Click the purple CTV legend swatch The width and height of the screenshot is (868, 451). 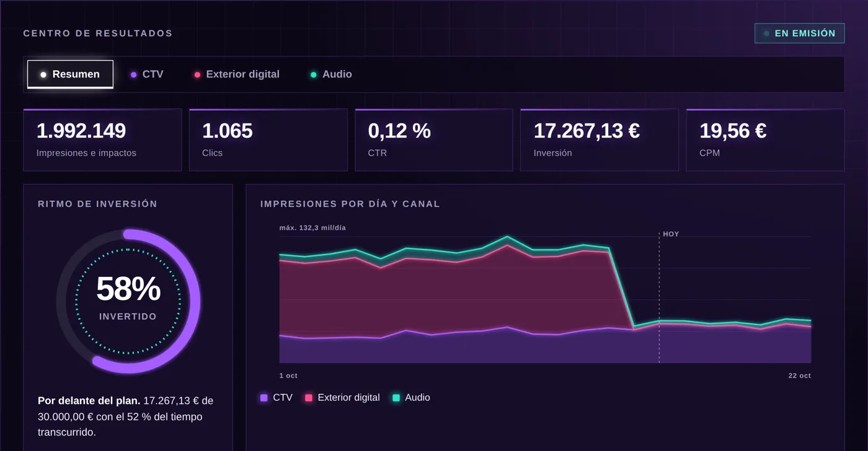tap(264, 398)
